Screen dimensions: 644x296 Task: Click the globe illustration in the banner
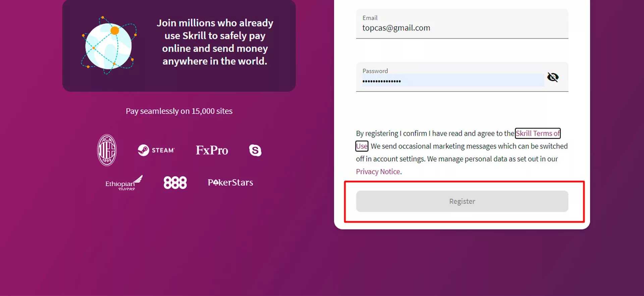tap(108, 46)
